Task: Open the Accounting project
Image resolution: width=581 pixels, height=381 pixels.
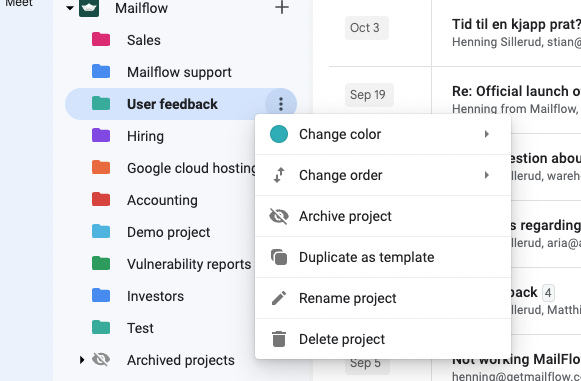Action: (162, 200)
